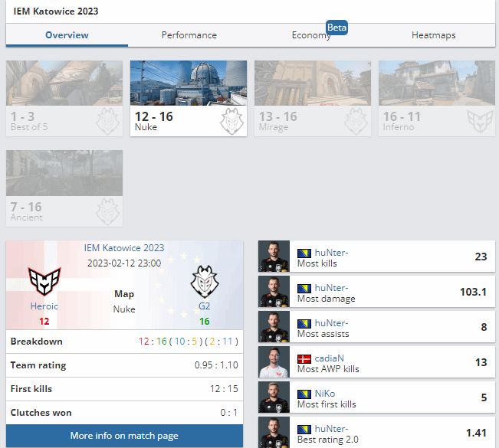Click NiKo's player photo
This screenshot has width=499, height=448.
[274, 397]
